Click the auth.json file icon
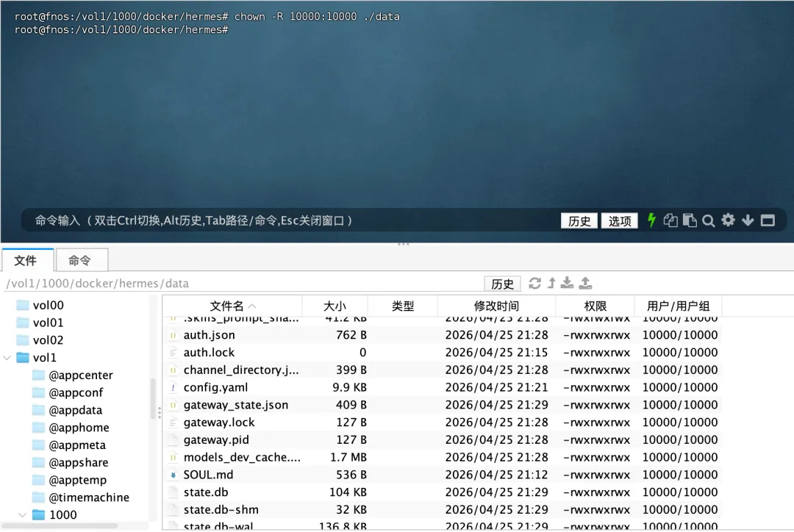This screenshot has width=794, height=532. [x=174, y=335]
